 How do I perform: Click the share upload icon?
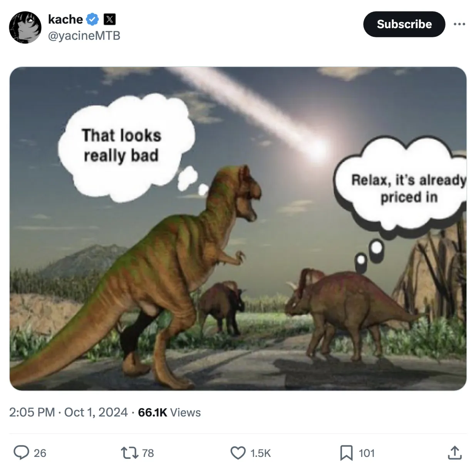[x=454, y=453]
